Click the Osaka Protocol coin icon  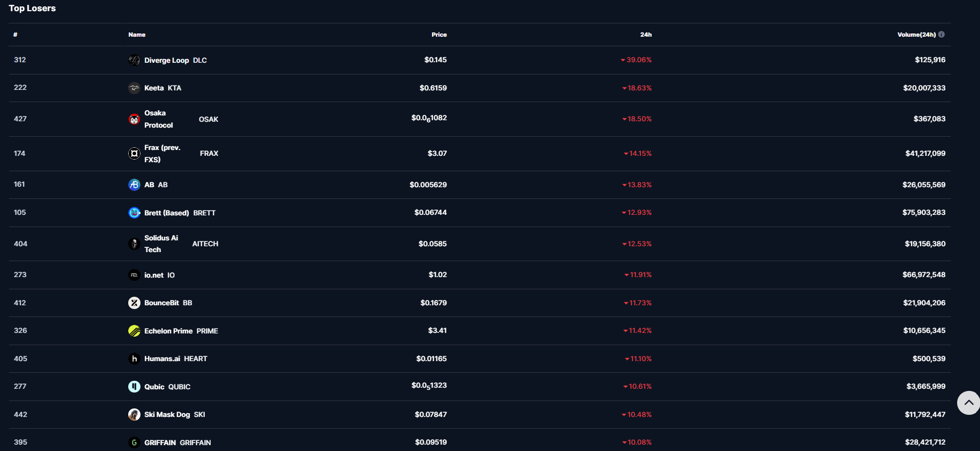[134, 119]
